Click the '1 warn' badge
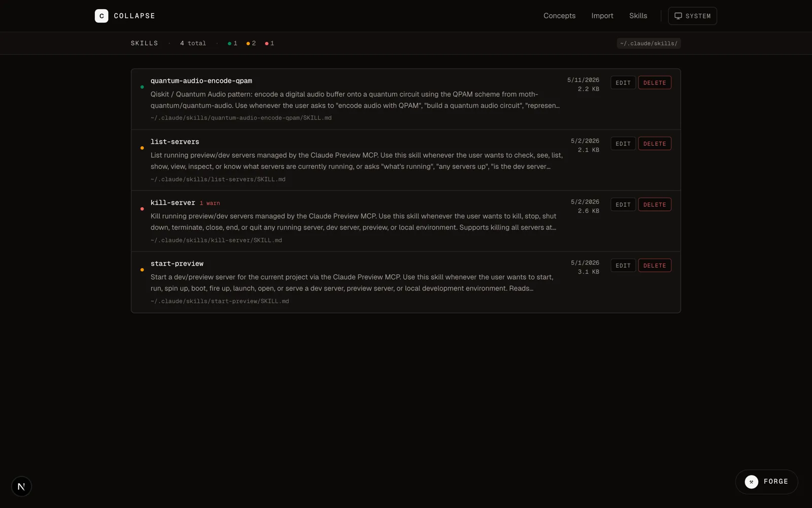Viewport: 812px width, 508px height. (210, 203)
